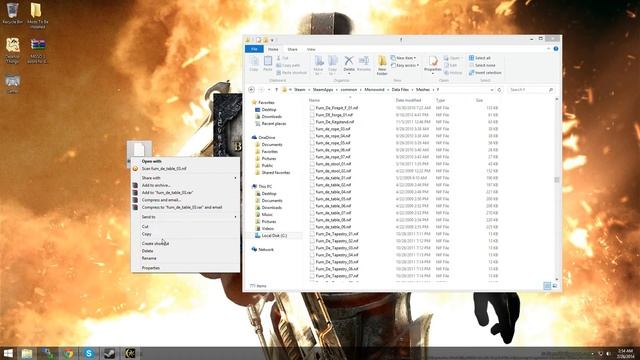Image resolution: width=640 pixels, height=360 pixels.
Task: Click Select all in ribbon
Action: [x=480, y=58]
